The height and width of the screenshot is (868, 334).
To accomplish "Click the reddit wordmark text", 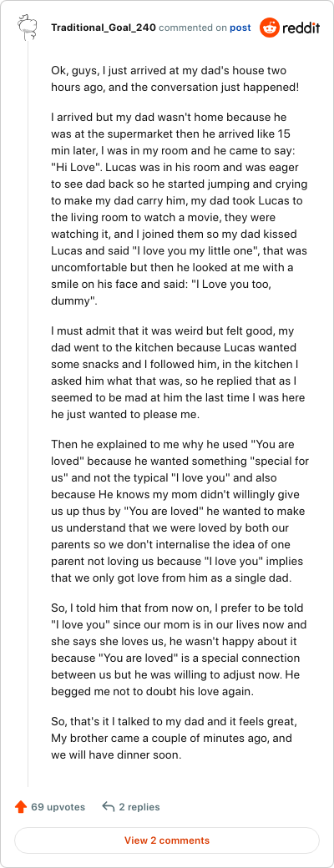I will coord(301,28).
